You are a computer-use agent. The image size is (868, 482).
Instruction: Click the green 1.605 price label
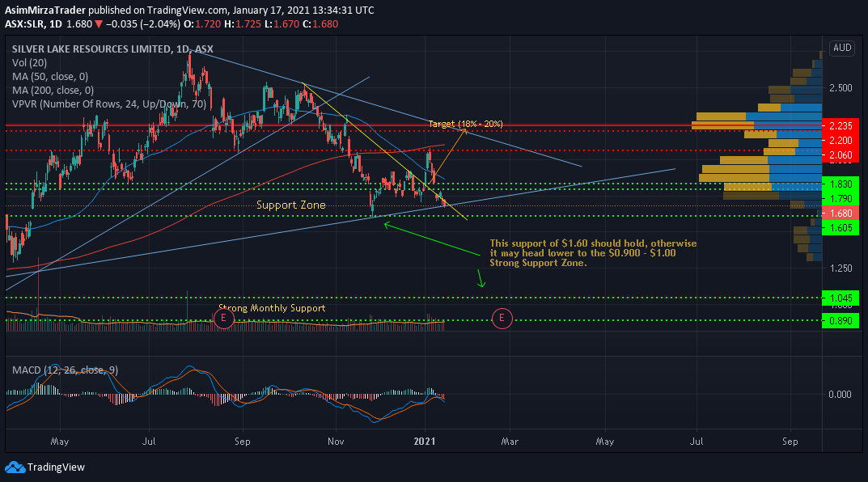(x=840, y=228)
